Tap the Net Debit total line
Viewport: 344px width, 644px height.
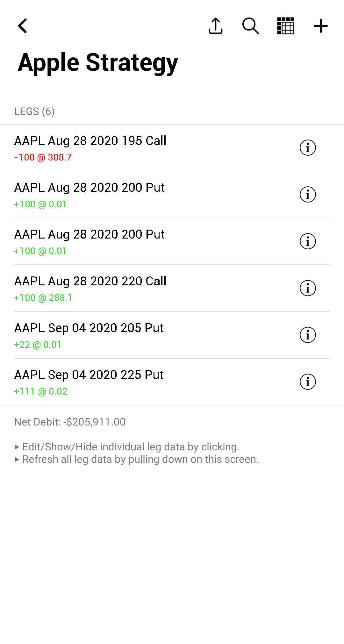tap(70, 422)
